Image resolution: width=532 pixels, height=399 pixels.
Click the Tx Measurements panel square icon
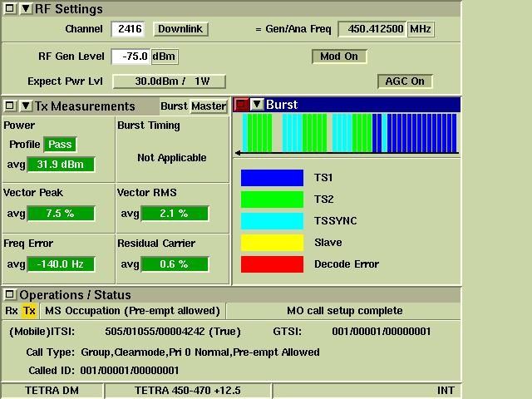(x=9, y=106)
